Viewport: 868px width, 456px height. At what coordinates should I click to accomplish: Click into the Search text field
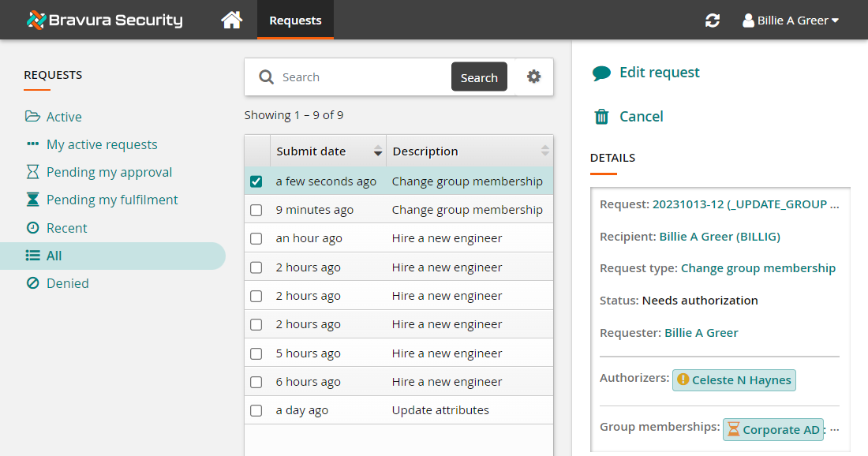click(x=363, y=77)
